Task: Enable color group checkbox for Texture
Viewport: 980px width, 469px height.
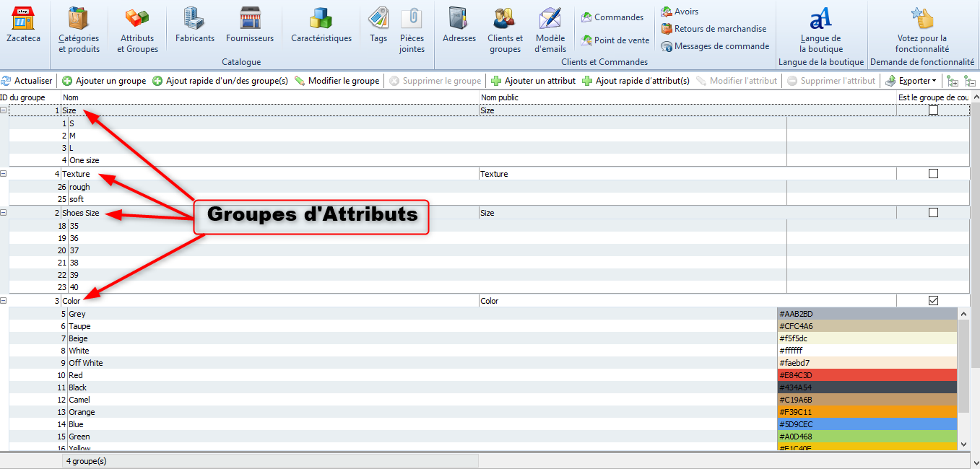Action: (933, 174)
